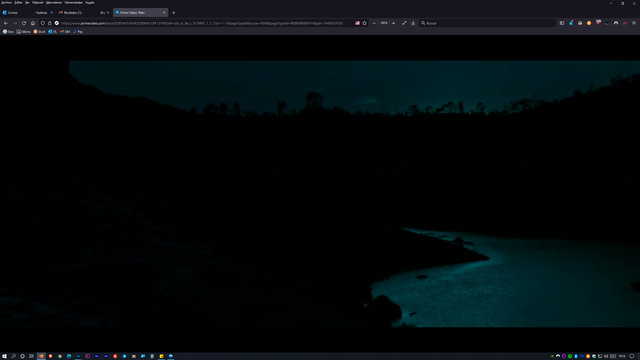
Task: Open the Duck bookmark
Action: click(x=40, y=31)
